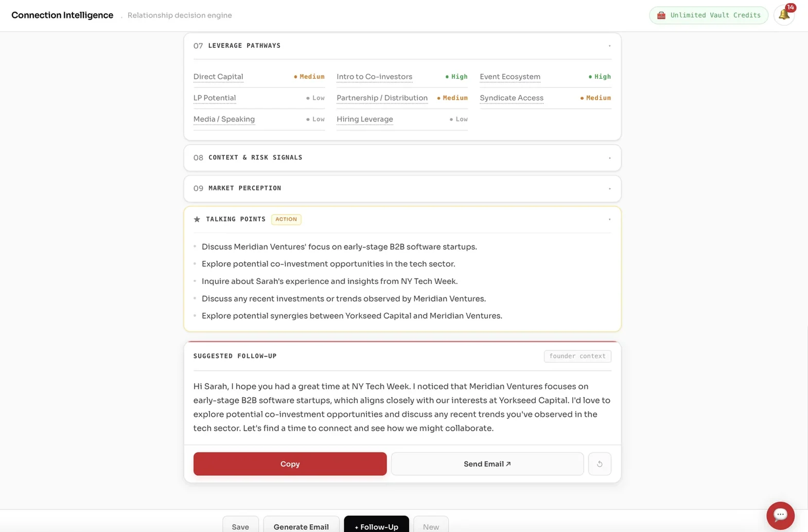Copy the suggested follow-up message
This screenshot has width=808, height=532.
tap(290, 464)
